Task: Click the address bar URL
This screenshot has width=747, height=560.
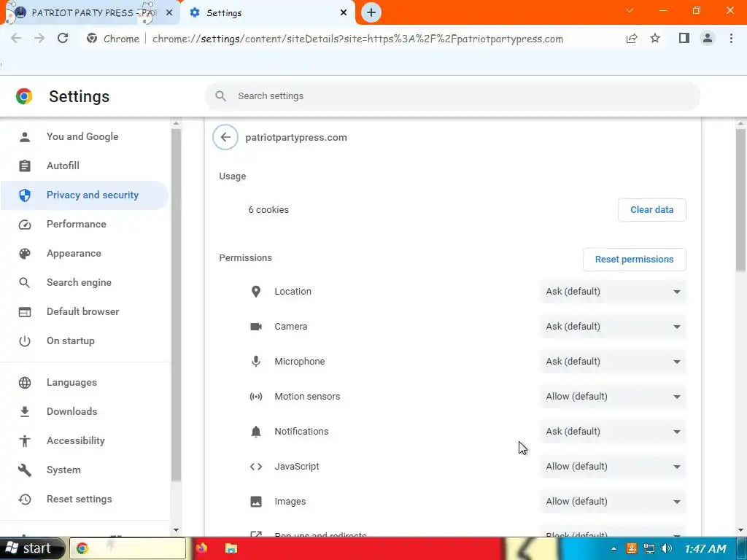Action: [x=357, y=39]
